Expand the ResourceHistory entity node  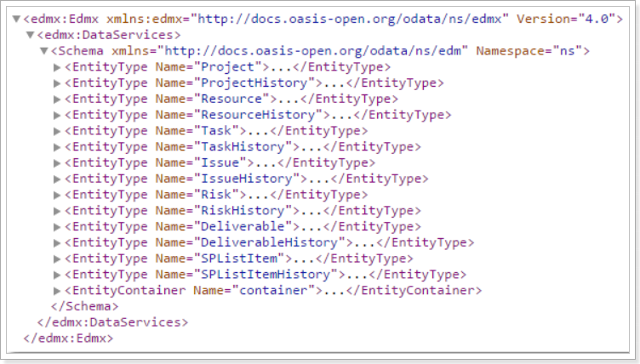pos(57,115)
